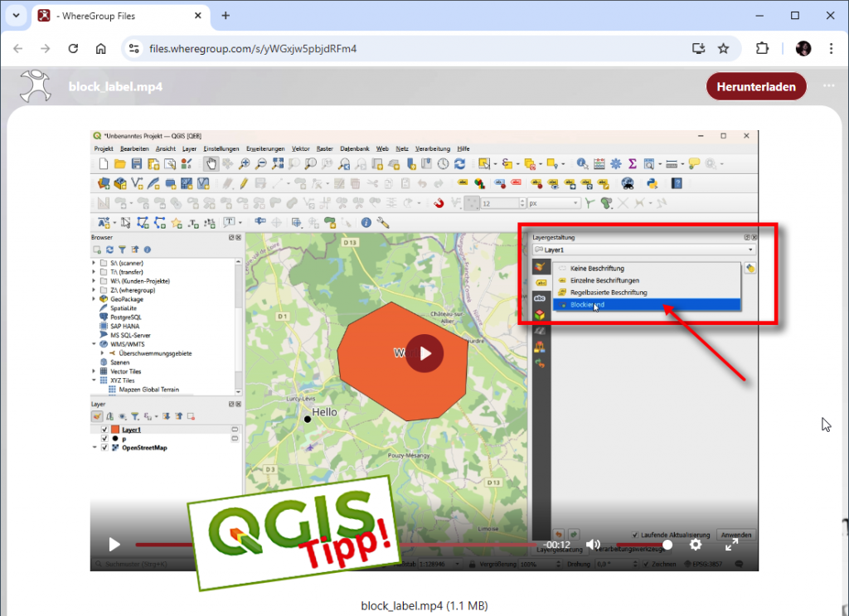Toggle the OpenStreetMap layer checkbox
The width and height of the screenshot is (849, 616).
[104, 448]
